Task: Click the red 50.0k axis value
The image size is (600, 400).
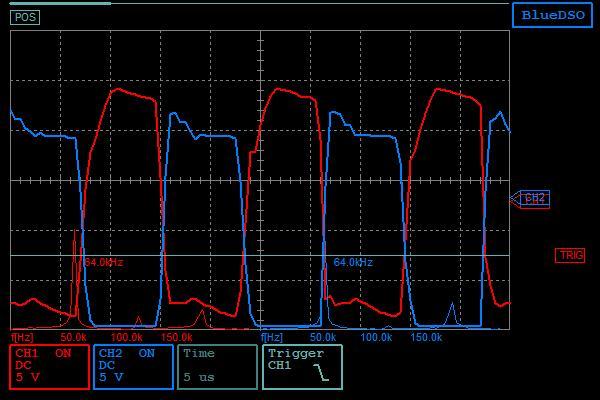Action: pyautogui.click(x=73, y=338)
